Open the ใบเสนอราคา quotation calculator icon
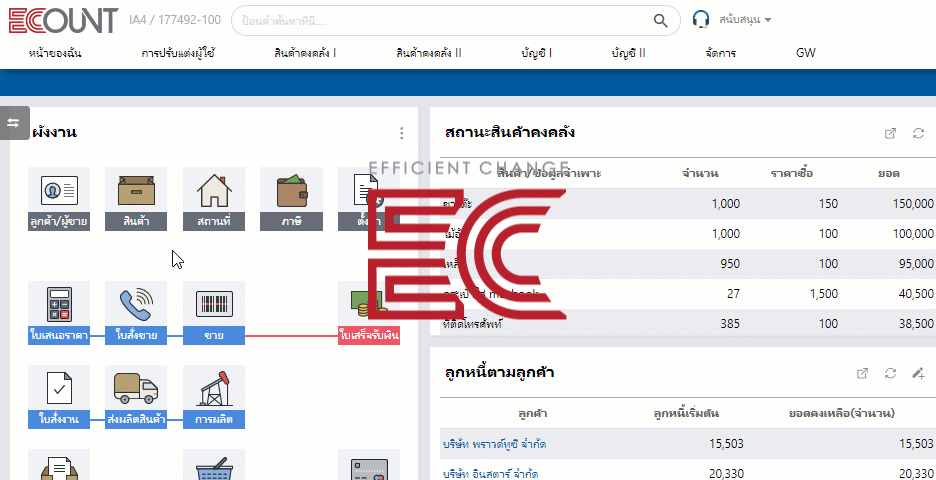The width and height of the screenshot is (936, 480). point(59,313)
